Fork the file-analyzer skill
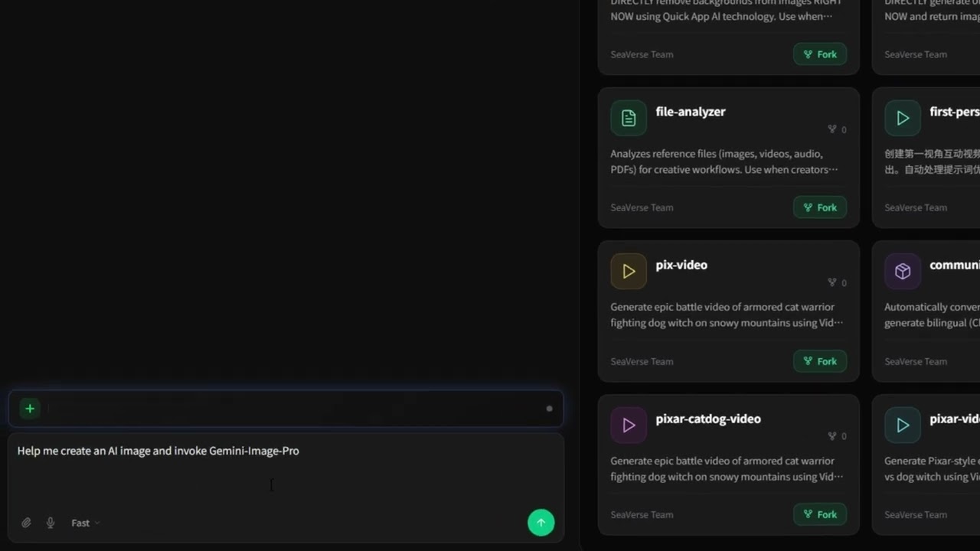This screenshot has height=551, width=980. [x=820, y=207]
